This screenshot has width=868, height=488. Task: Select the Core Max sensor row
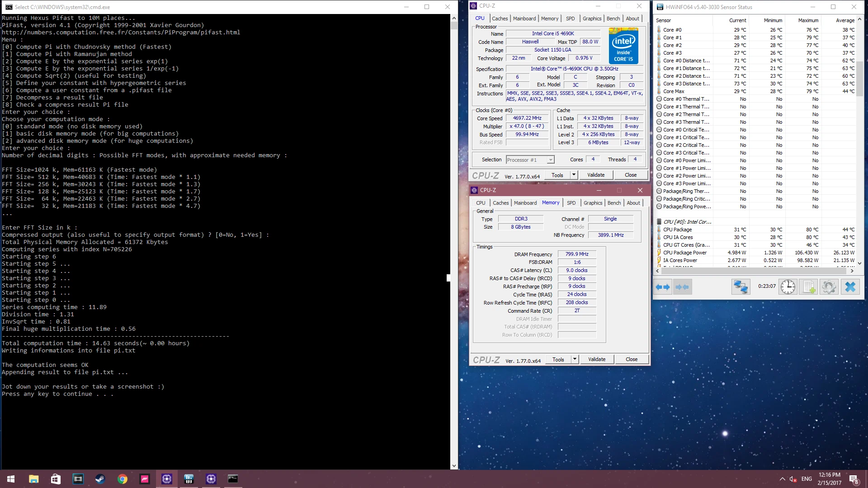point(755,91)
